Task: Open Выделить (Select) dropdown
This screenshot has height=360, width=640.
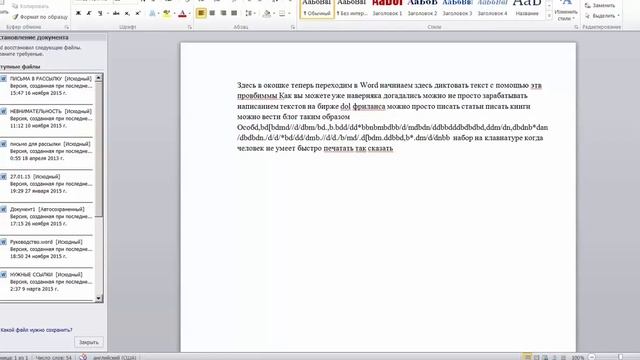Action: [602, 16]
